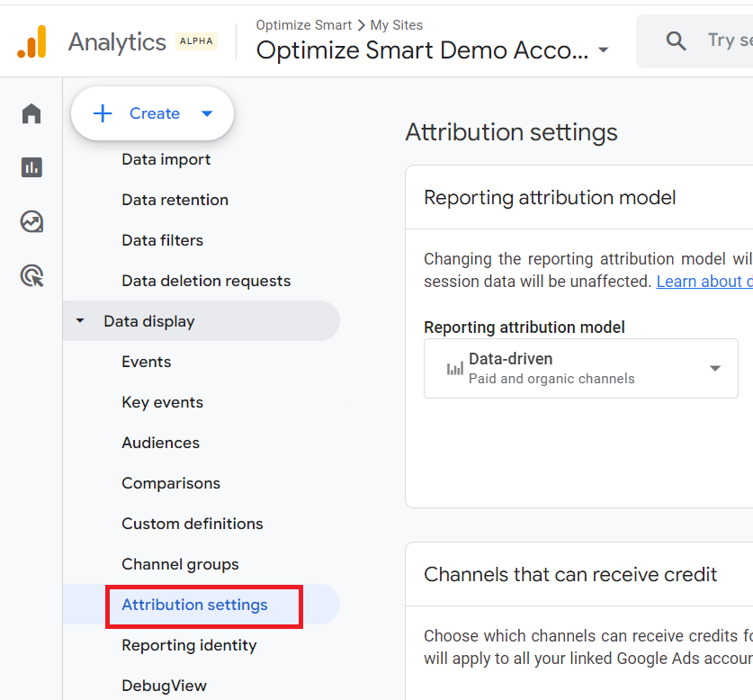Screen dimensions: 753x700
Task: Click the Reporting attribution model card heading
Action: coord(550,197)
